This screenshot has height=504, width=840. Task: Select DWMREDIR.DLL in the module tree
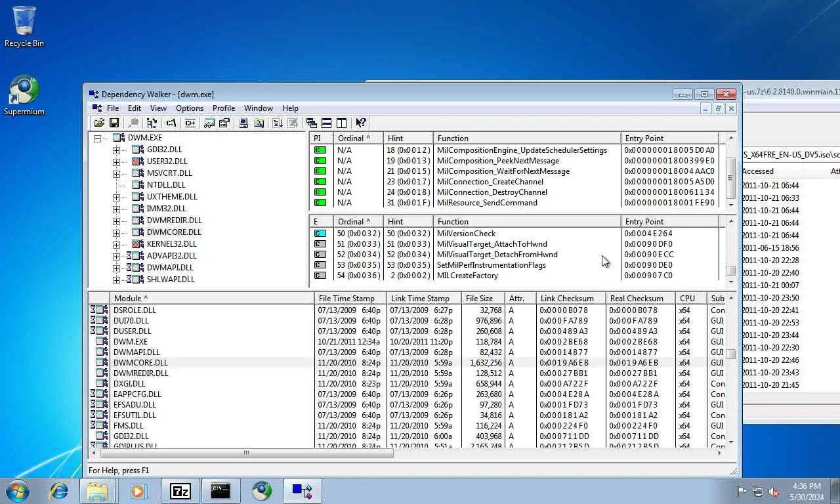[174, 220]
